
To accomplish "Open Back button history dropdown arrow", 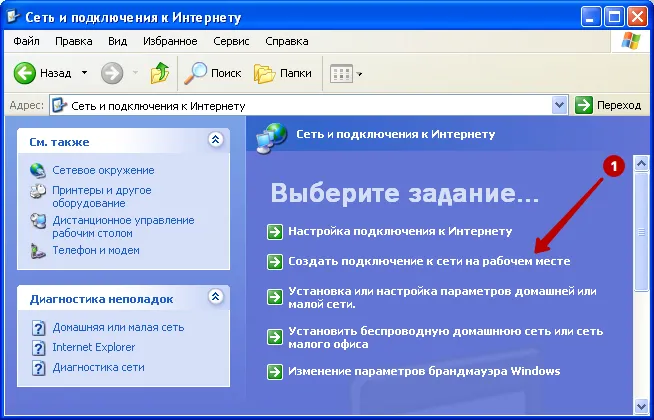I will pos(84,73).
